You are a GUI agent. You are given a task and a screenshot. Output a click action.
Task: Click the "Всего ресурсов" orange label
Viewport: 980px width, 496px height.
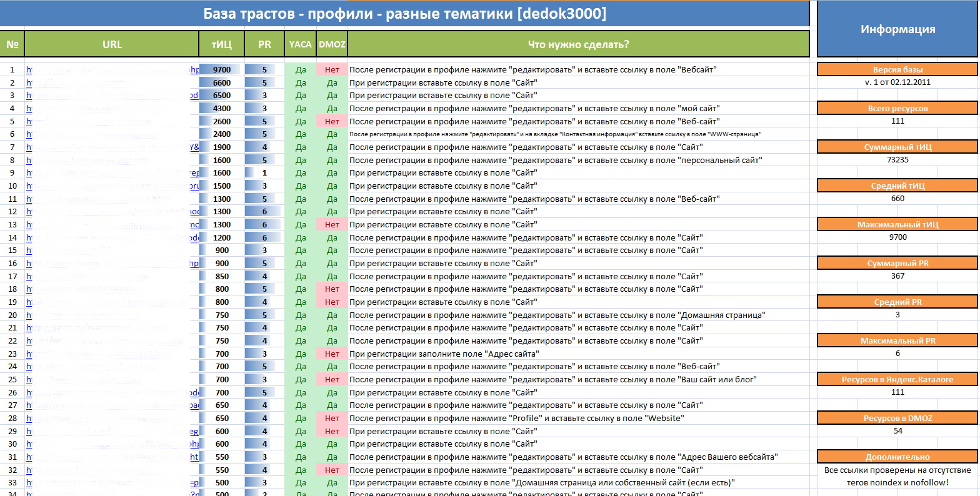(x=897, y=109)
